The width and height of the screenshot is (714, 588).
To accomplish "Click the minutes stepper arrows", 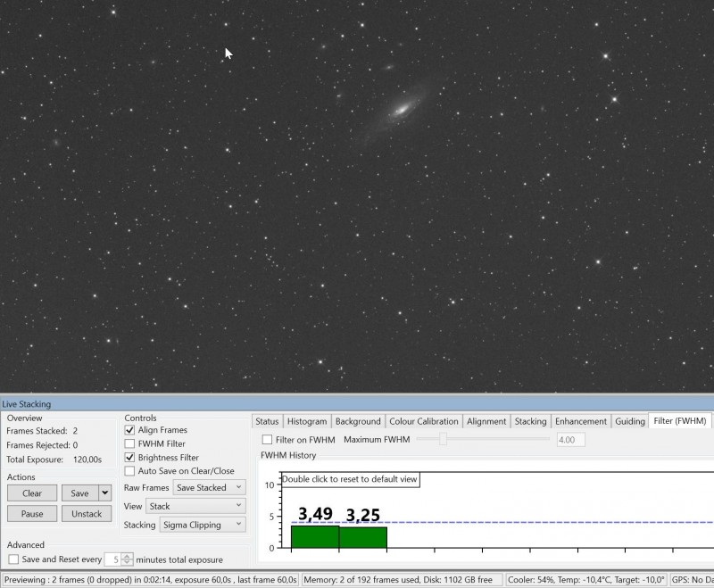I will (127, 559).
